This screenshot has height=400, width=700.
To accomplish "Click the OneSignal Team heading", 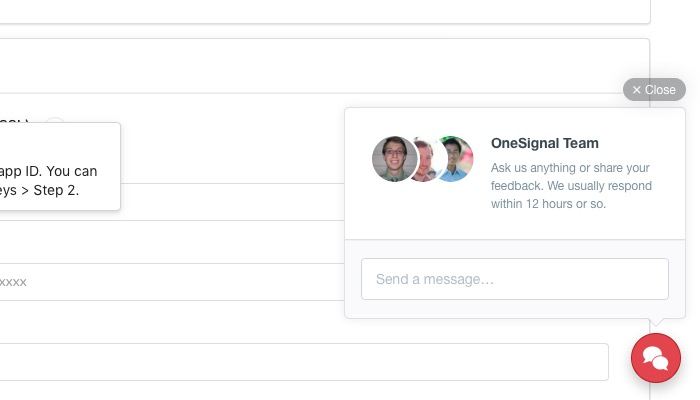I will point(544,143).
